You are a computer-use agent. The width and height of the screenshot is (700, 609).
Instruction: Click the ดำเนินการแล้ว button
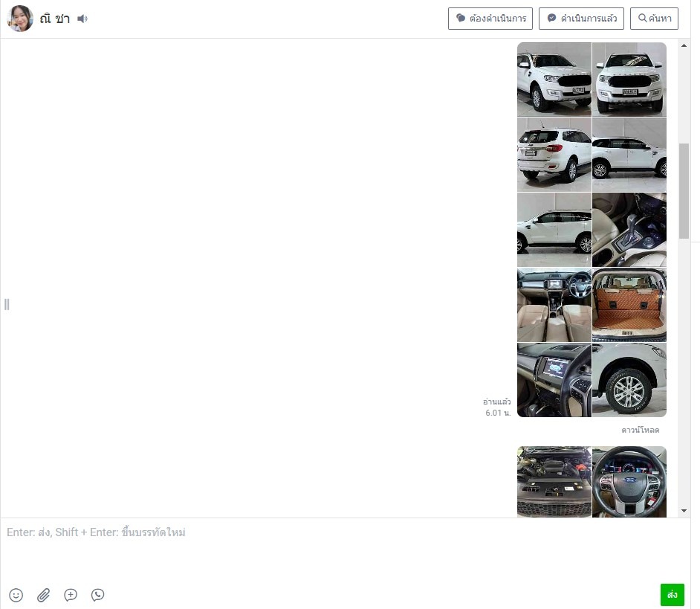581,19
